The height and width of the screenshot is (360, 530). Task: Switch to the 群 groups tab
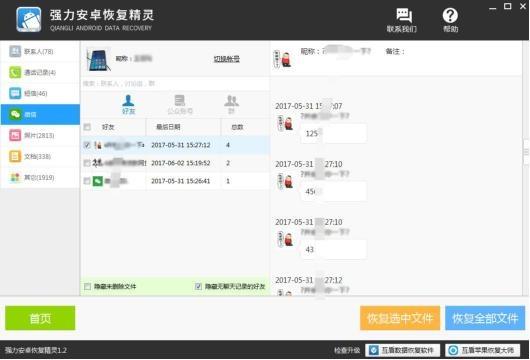pyautogui.click(x=232, y=105)
